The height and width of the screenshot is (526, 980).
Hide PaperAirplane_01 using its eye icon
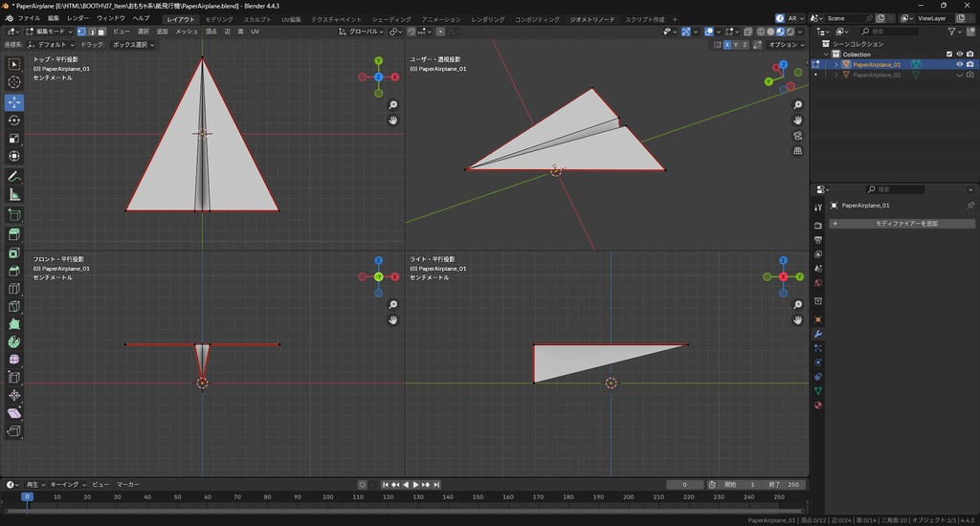(x=959, y=64)
